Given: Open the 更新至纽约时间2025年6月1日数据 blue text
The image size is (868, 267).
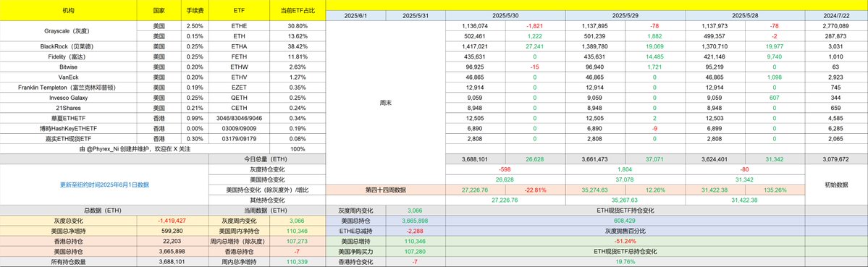Looking at the screenshot, I should (105, 185).
